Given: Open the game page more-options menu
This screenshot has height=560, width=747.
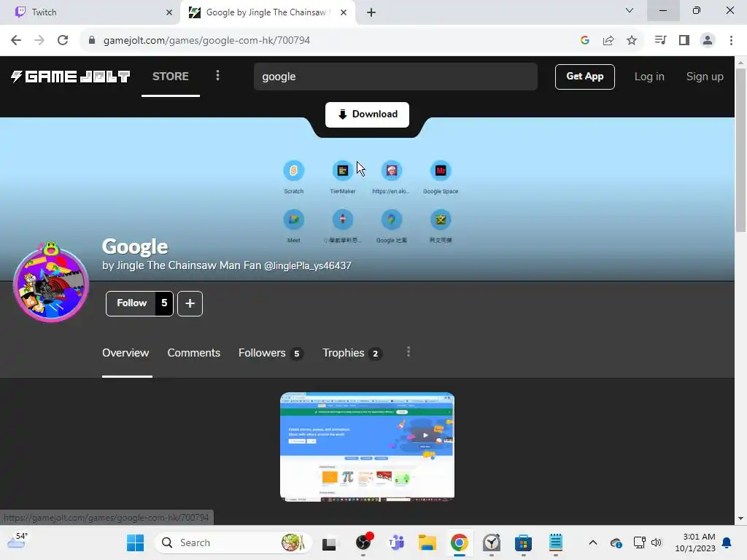Looking at the screenshot, I should [x=409, y=352].
